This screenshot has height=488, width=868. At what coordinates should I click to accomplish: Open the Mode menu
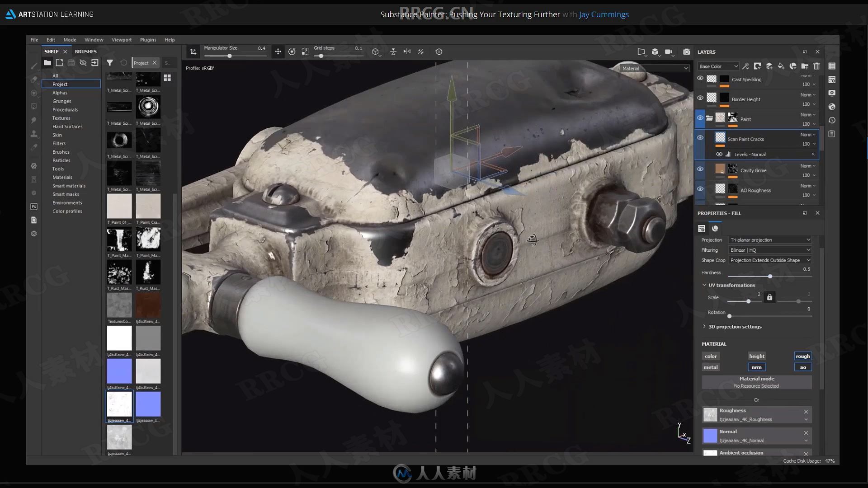click(70, 40)
